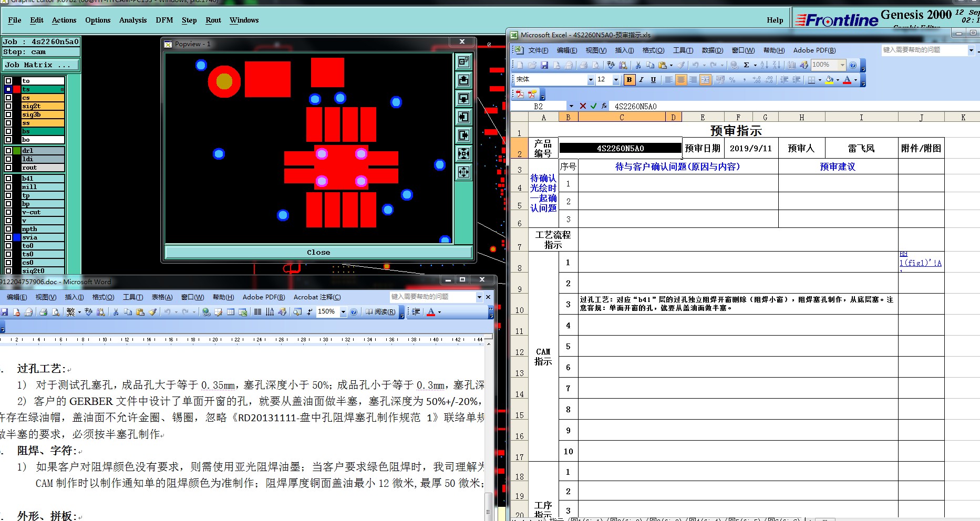Click Convert to Adobe PDF icon in Excel
The image size is (980, 521).
pyautogui.click(x=520, y=94)
